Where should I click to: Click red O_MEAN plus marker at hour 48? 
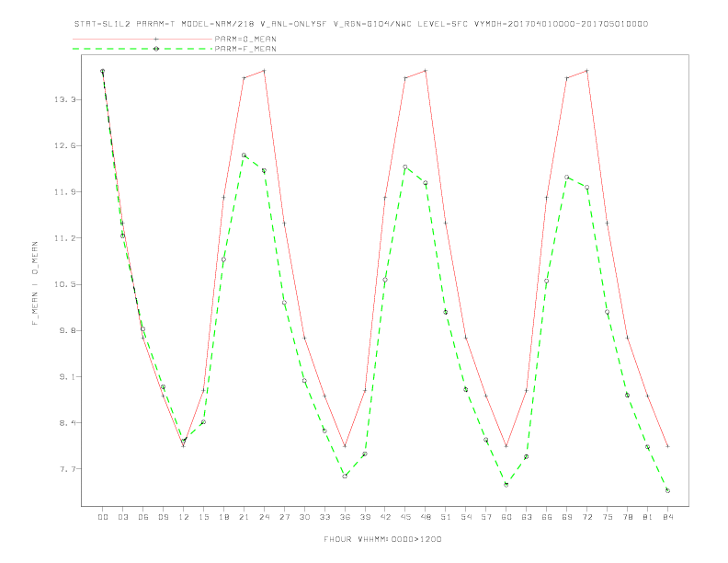pos(426,71)
